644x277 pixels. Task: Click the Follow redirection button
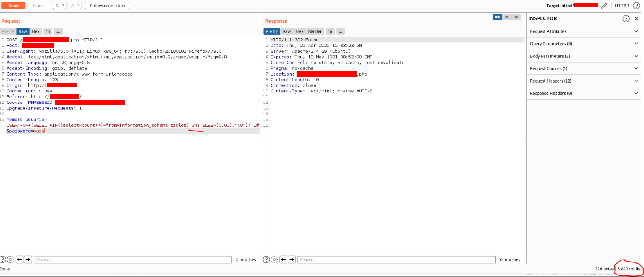click(107, 6)
